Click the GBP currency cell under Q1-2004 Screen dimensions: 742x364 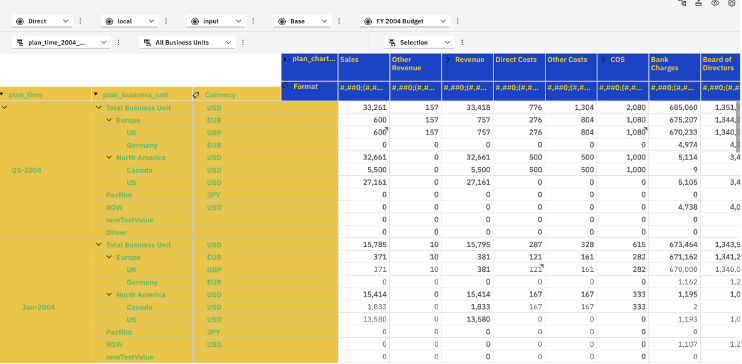(214, 133)
